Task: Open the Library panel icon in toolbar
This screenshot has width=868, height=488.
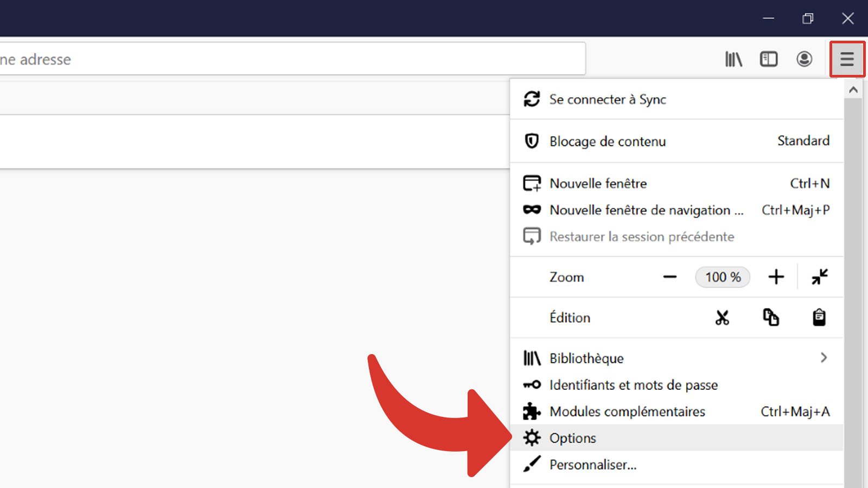Action: (x=733, y=59)
